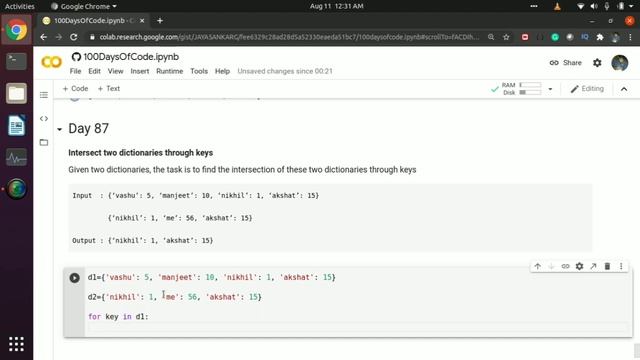
Task: Open Chrome zoom magnifier icon
Action: pyautogui.click(x=491, y=37)
